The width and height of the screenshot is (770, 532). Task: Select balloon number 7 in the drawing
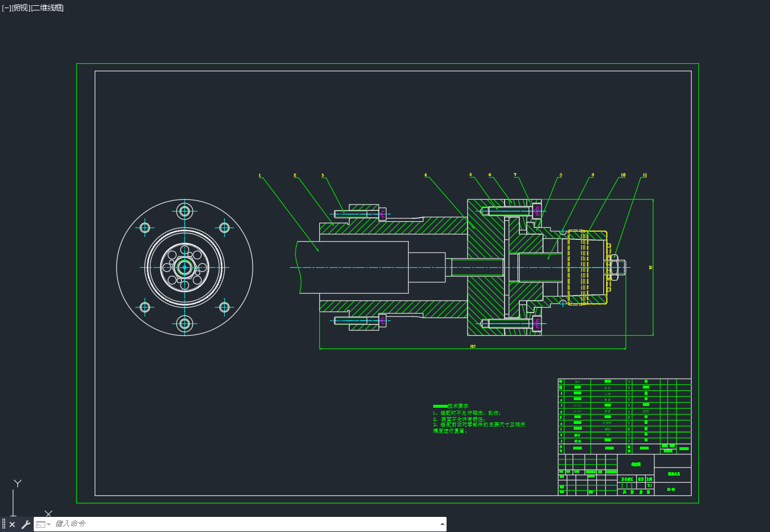(514, 175)
